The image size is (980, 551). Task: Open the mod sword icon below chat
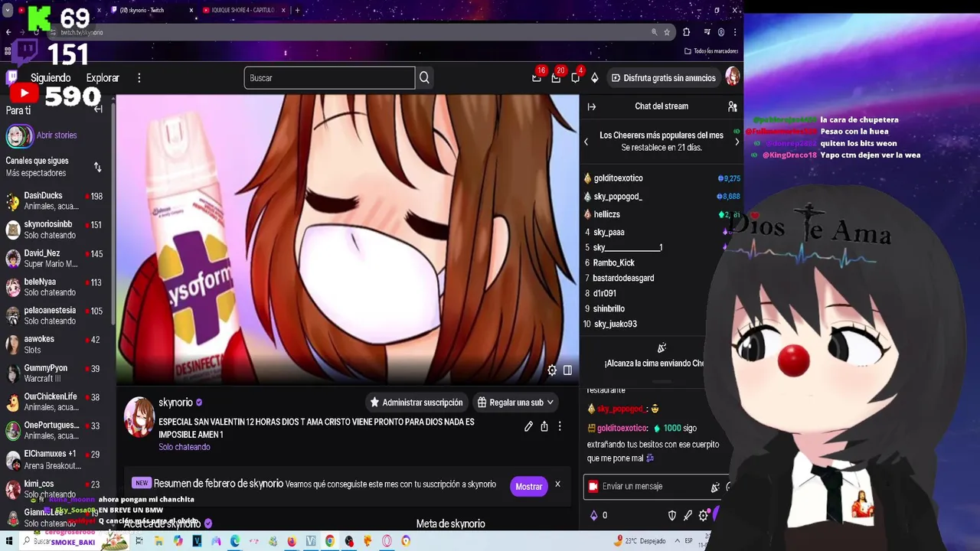(688, 516)
